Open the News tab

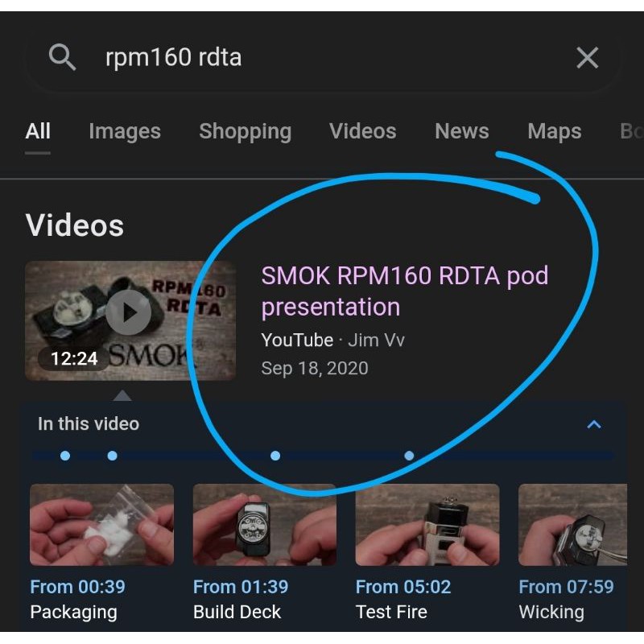pyautogui.click(x=461, y=131)
